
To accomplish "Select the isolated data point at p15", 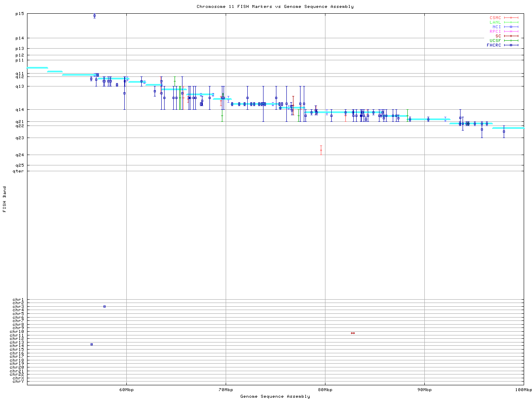I will 94,16.
